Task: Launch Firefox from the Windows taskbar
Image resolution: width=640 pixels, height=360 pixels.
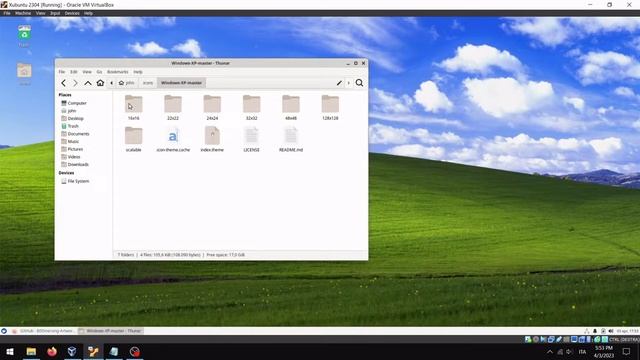Action: pos(52,351)
